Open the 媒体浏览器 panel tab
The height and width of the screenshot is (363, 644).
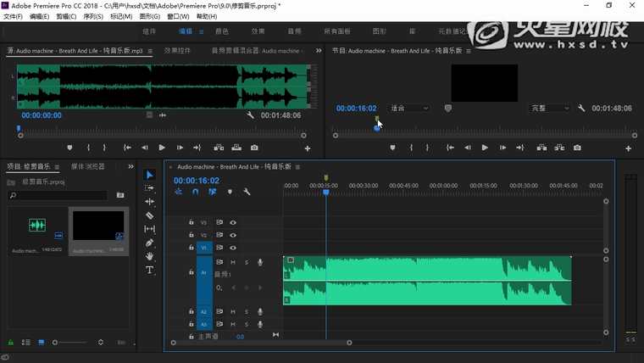(x=88, y=167)
